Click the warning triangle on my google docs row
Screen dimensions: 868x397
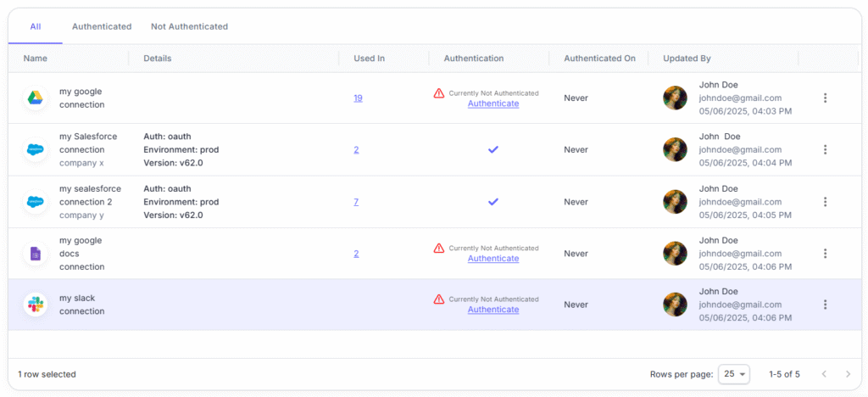439,248
